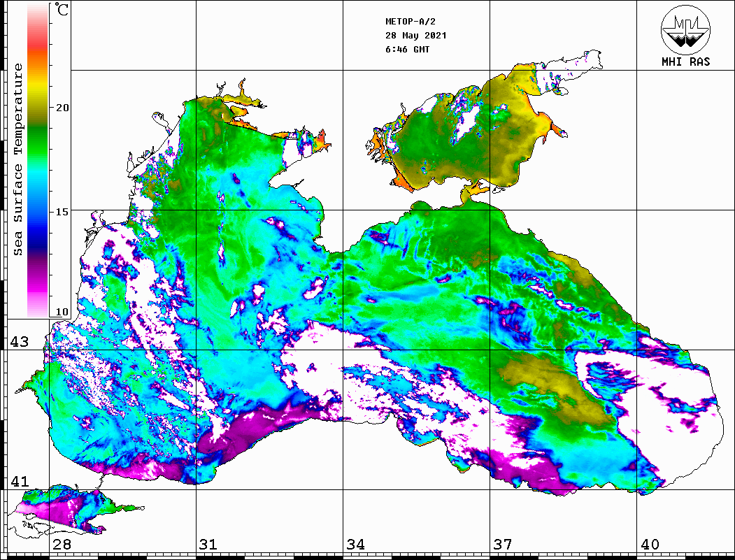Click latitude label 41
Viewport: 735px width, 560px height.
[x=20, y=482]
